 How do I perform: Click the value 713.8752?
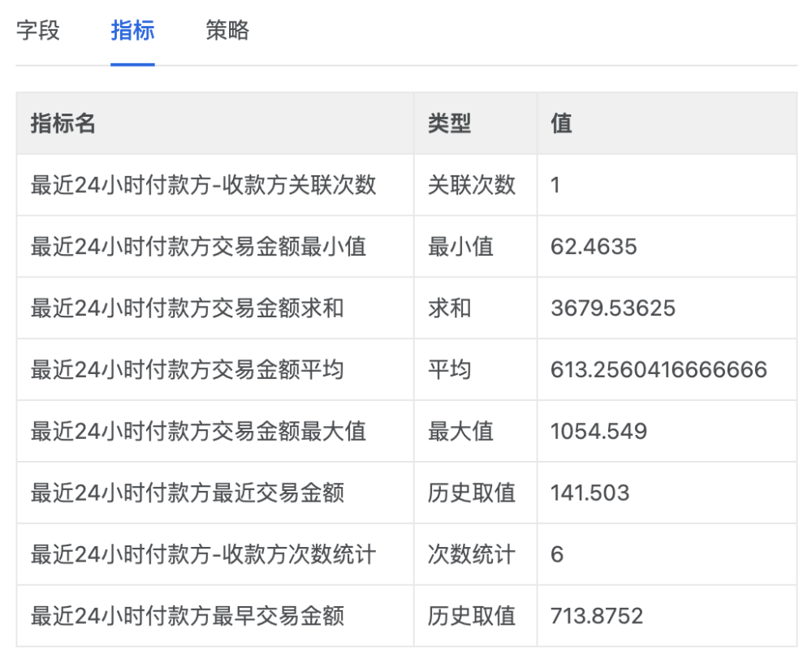pos(597,616)
